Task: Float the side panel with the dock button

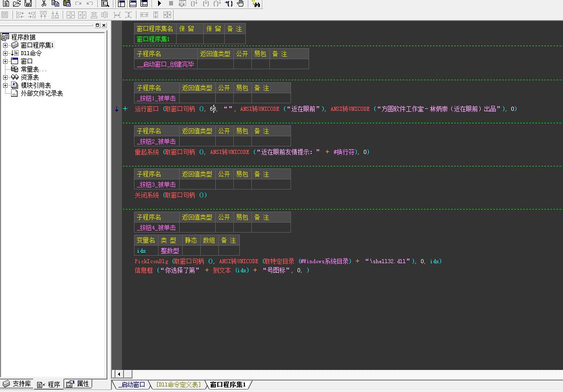Action: point(97,25)
